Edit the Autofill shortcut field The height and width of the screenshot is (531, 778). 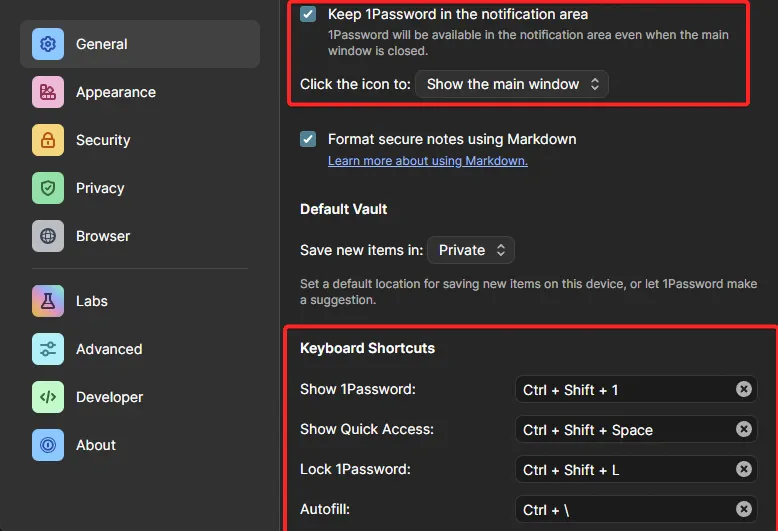click(636, 509)
